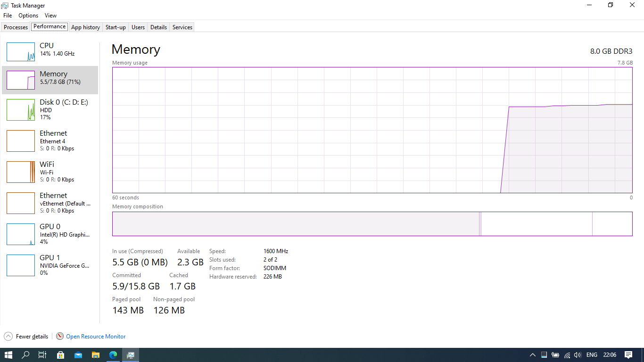
Task: Open the Start-up tab
Action: [x=116, y=27]
